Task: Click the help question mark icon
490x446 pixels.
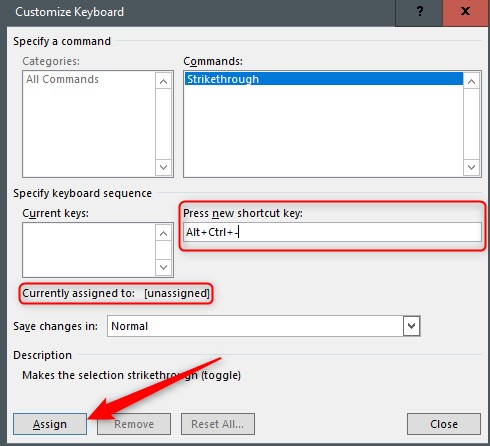Action: pos(420,12)
